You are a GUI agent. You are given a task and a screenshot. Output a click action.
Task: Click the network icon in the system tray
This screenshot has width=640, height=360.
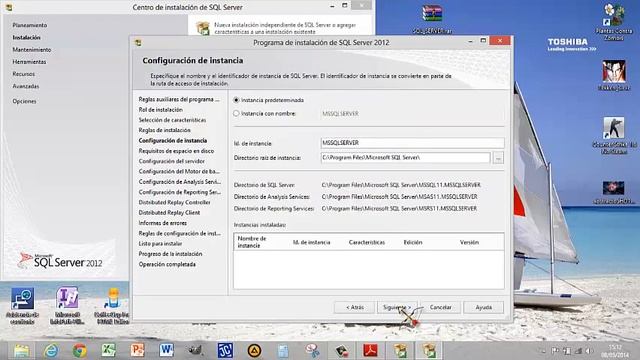(x=578, y=351)
